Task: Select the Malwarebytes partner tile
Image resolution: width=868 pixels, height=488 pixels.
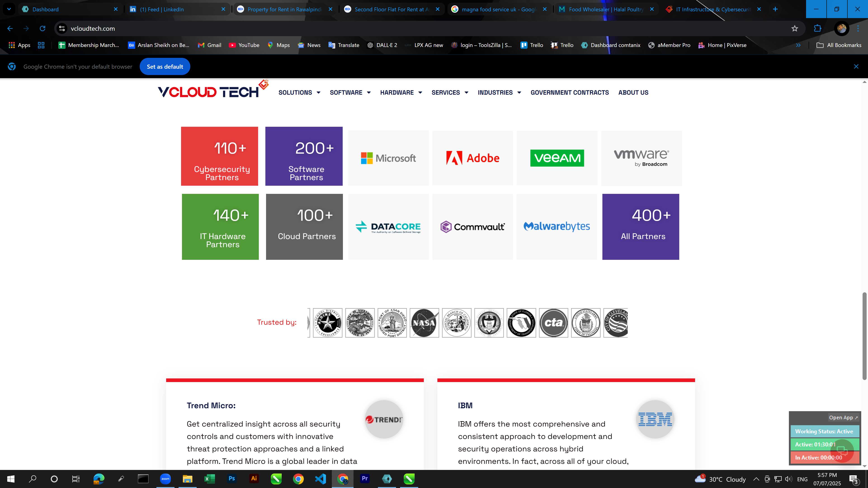Action: (557, 227)
